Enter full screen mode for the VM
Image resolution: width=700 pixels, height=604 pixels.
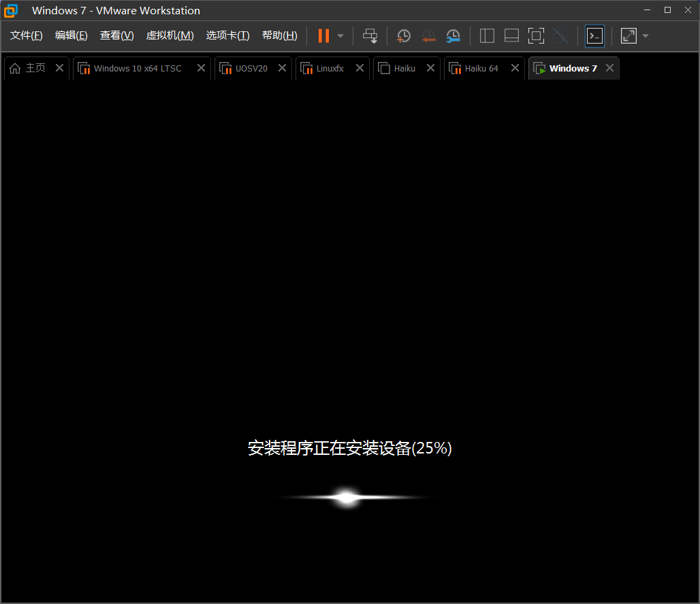coord(536,35)
